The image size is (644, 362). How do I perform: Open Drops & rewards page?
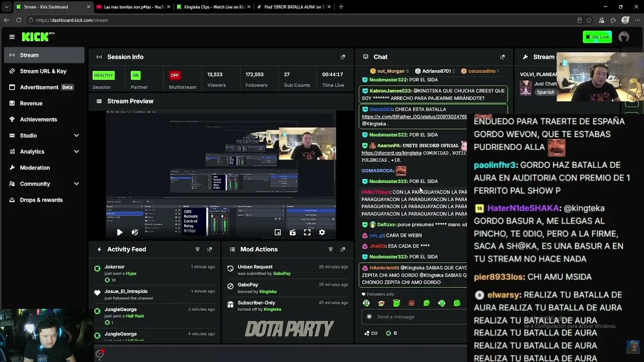coord(44,200)
